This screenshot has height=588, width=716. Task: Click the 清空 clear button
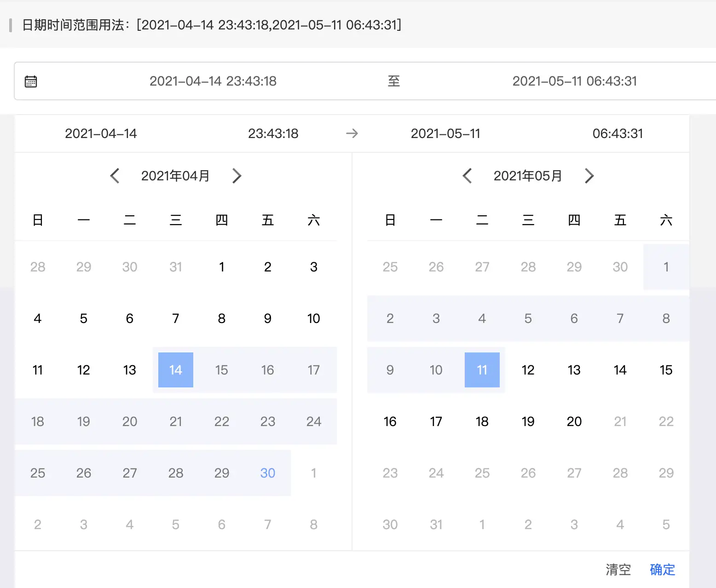(618, 570)
